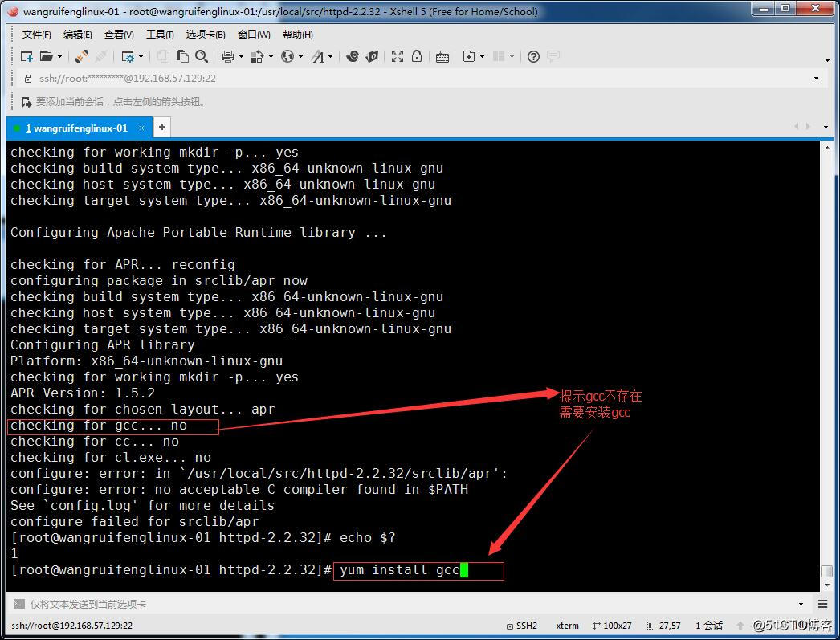This screenshot has height=640, width=840.
Task: Click the Find magnifier icon
Action: click(x=202, y=56)
